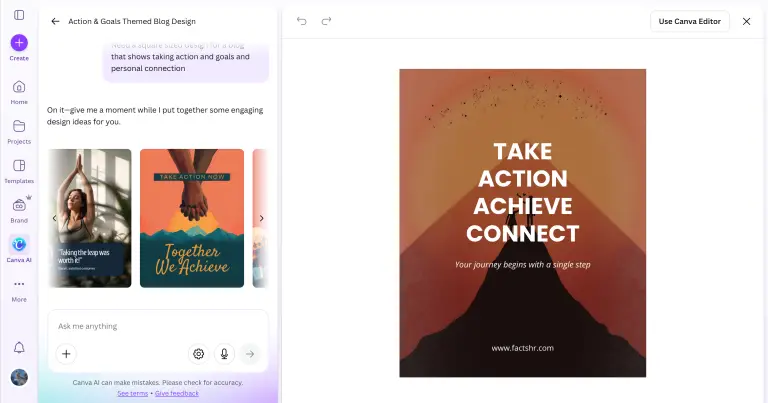Screen dimensions: 768x403
Task: Click the purple Create plus button
Action: [19, 43]
